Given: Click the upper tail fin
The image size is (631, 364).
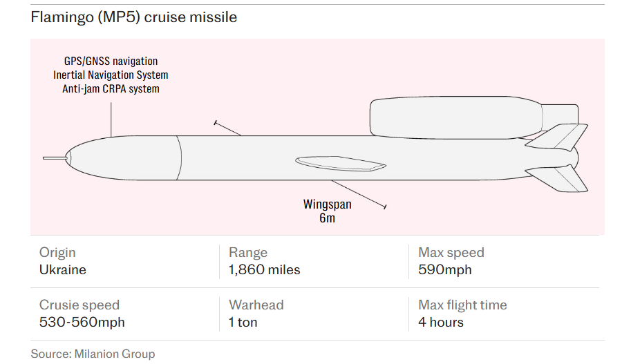Looking at the screenshot, I should click(561, 136).
